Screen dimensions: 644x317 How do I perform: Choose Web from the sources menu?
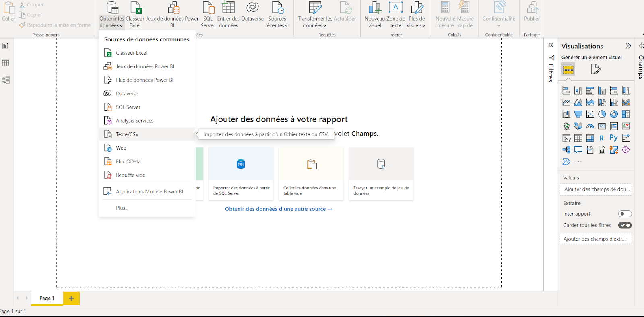[147, 148]
